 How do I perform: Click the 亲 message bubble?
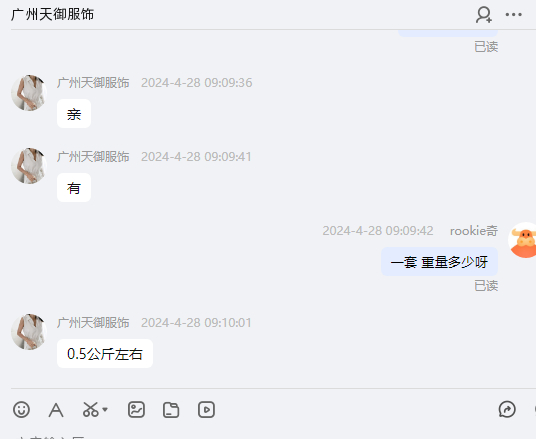(74, 114)
